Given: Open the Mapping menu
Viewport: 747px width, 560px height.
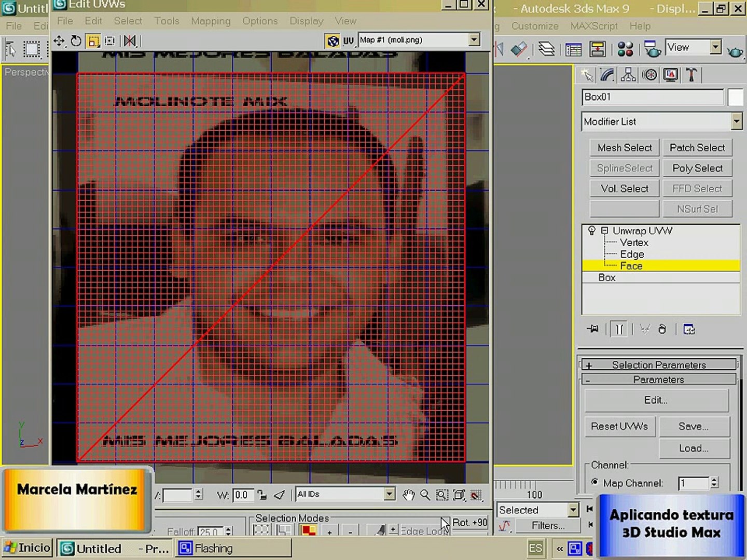Looking at the screenshot, I should coord(211,21).
